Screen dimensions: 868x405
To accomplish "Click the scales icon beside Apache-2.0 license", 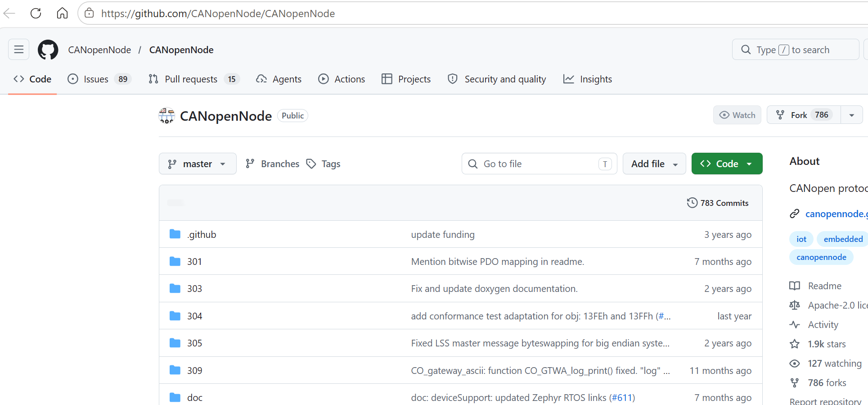I will point(795,305).
